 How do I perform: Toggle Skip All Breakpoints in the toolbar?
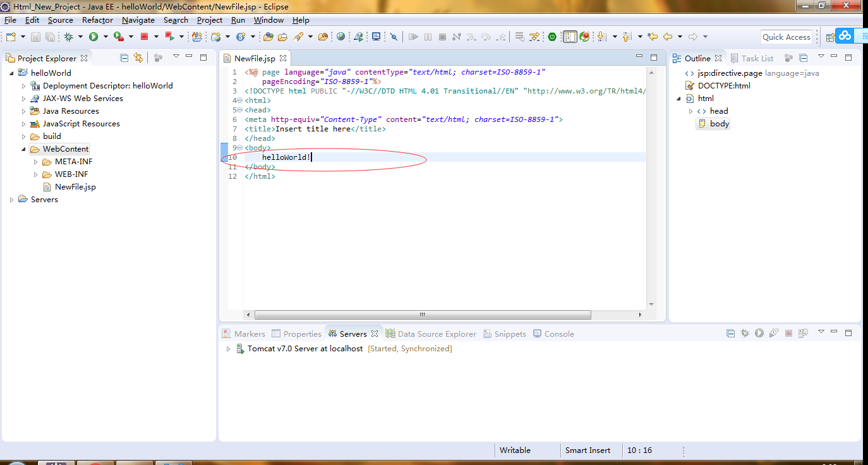point(393,36)
